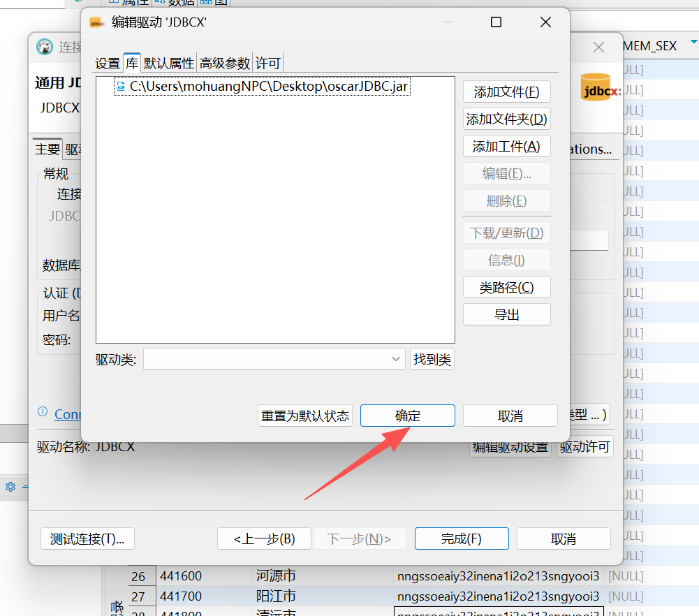This screenshot has width=699, height=616.
Task: Click the JAR file icon in library list
Action: pos(121,86)
